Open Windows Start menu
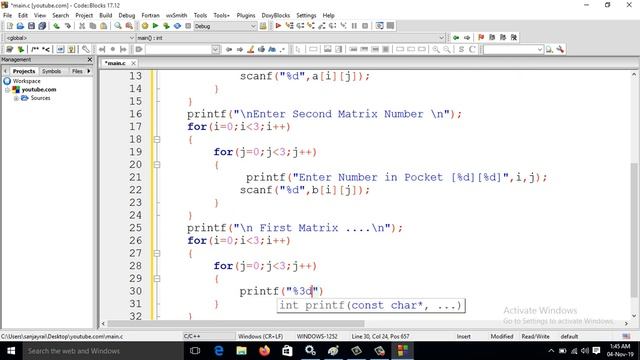This screenshot has width=640, height=360. [11, 351]
